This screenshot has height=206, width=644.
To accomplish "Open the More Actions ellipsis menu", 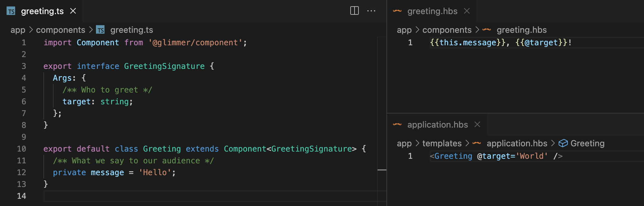I will pyautogui.click(x=371, y=11).
